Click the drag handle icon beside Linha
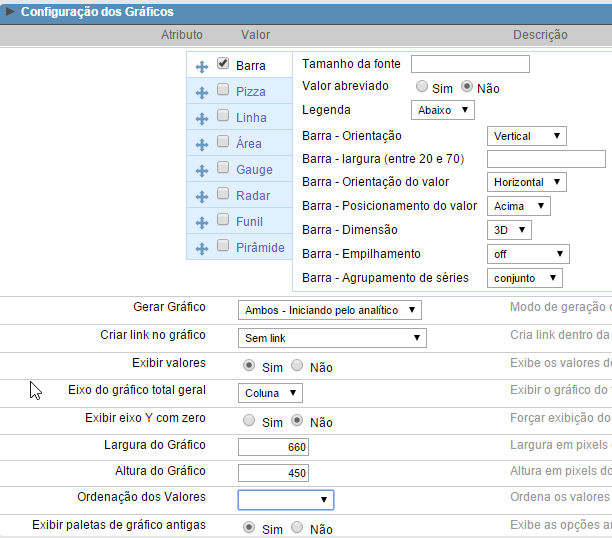The image size is (612, 538). [x=202, y=118]
